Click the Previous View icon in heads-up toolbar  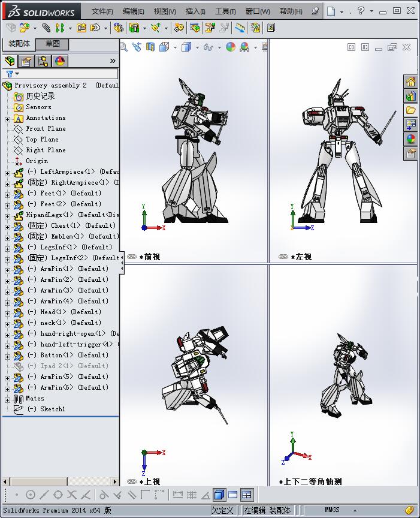tap(137, 47)
